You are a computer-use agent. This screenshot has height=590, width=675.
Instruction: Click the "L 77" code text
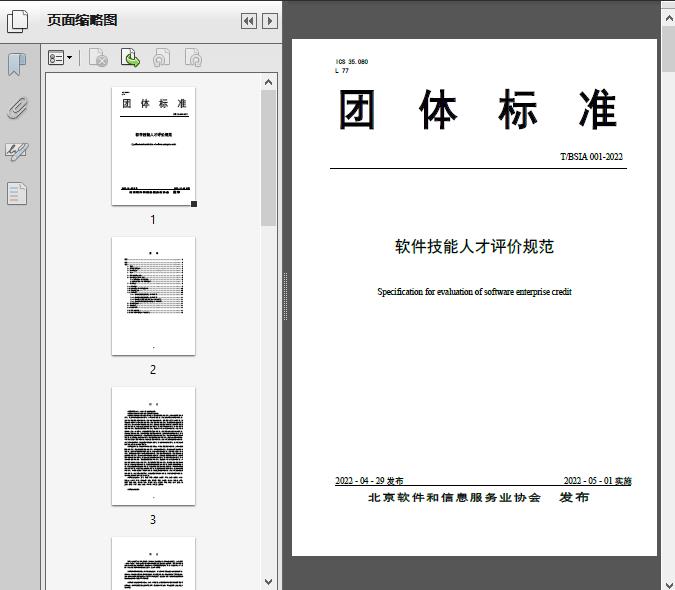click(x=341, y=71)
